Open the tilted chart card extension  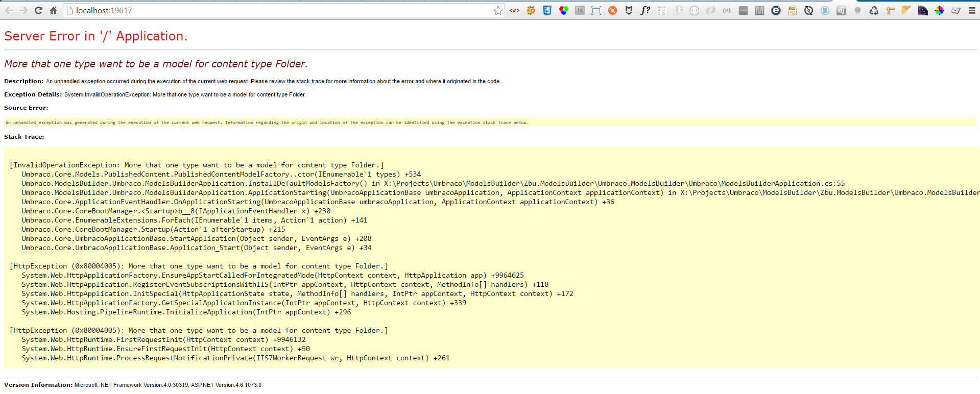pos(955,10)
